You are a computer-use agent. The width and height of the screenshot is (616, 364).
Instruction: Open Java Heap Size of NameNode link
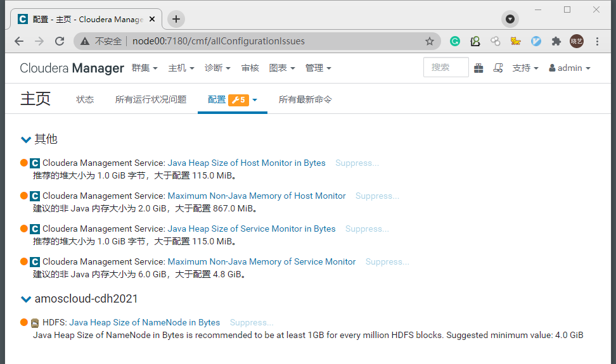144,322
